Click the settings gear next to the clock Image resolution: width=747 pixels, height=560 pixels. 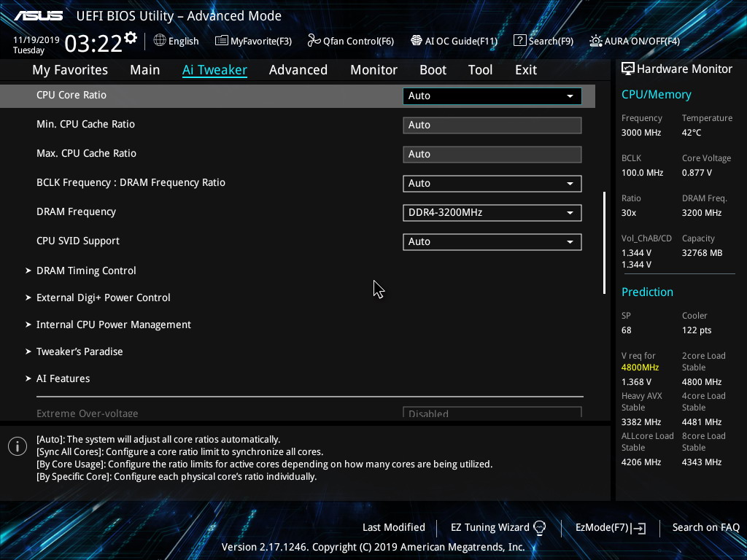pos(131,38)
